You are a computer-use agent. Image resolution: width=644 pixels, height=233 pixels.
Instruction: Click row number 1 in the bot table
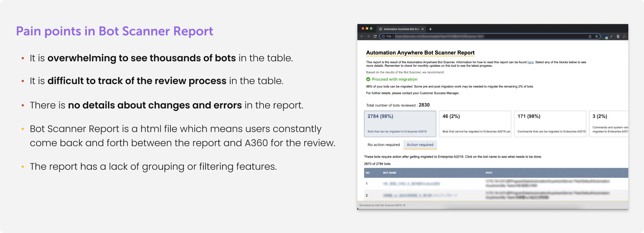pos(367,183)
